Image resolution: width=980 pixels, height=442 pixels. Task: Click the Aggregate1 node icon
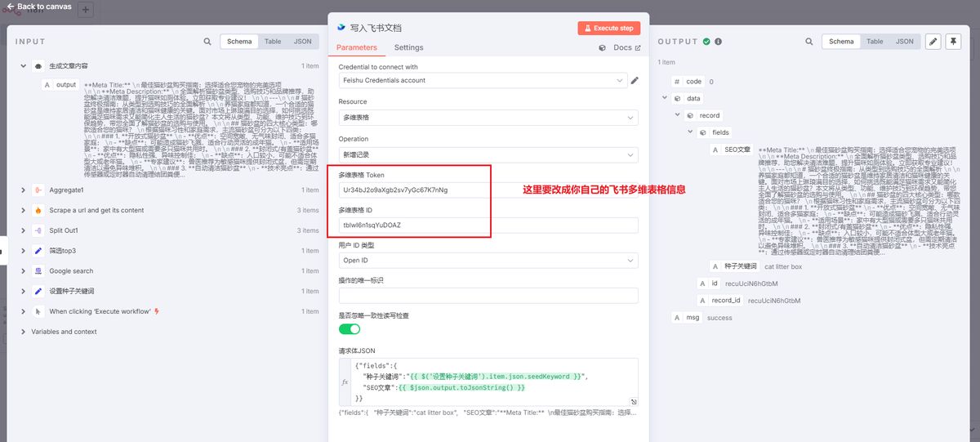coord(38,190)
